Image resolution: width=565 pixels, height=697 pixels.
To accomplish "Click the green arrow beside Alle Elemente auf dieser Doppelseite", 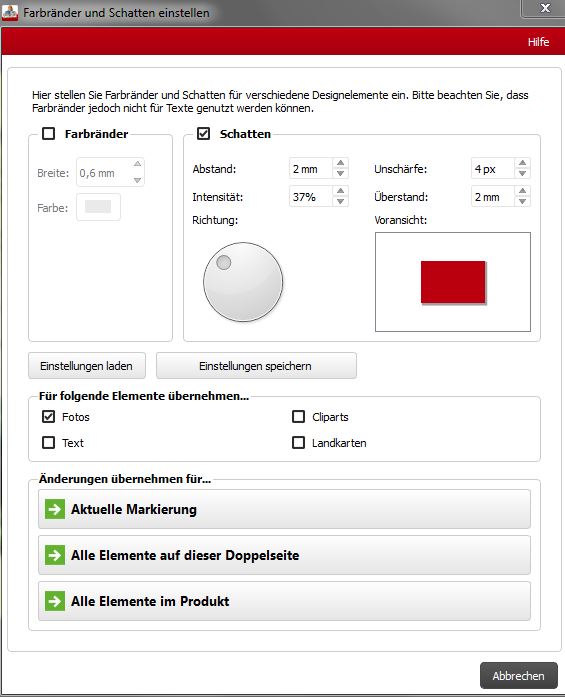I will click(55, 555).
